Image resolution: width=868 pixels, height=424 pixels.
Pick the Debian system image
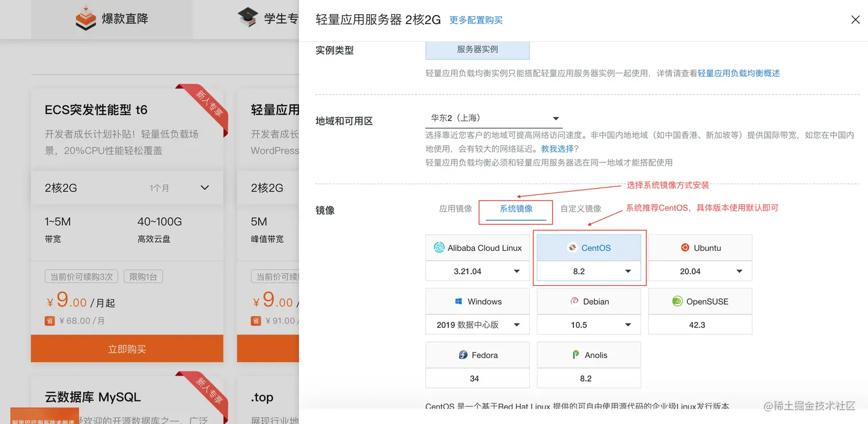(x=589, y=302)
